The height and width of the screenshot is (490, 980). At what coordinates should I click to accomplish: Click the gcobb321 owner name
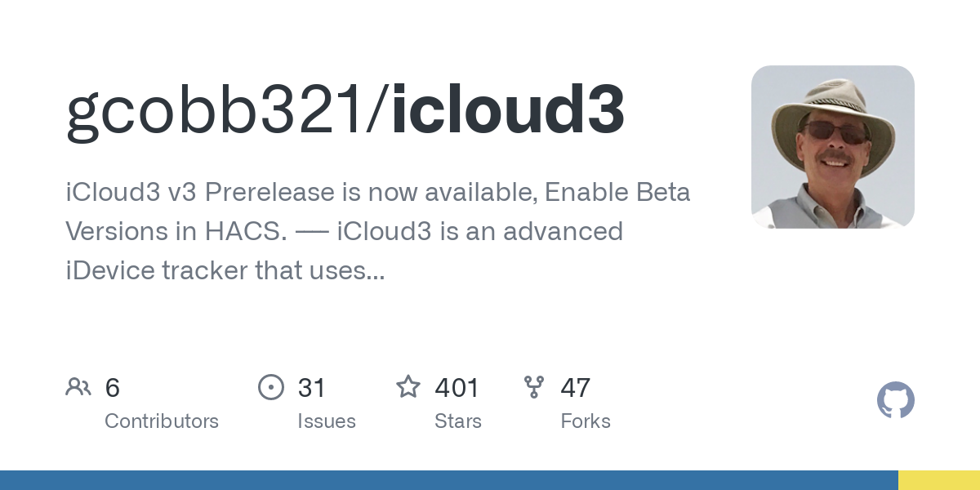216,110
